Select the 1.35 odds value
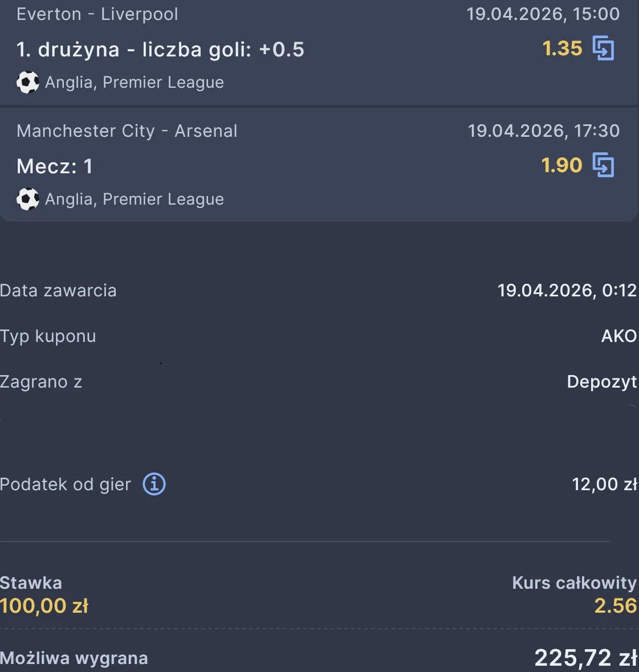 562,48
